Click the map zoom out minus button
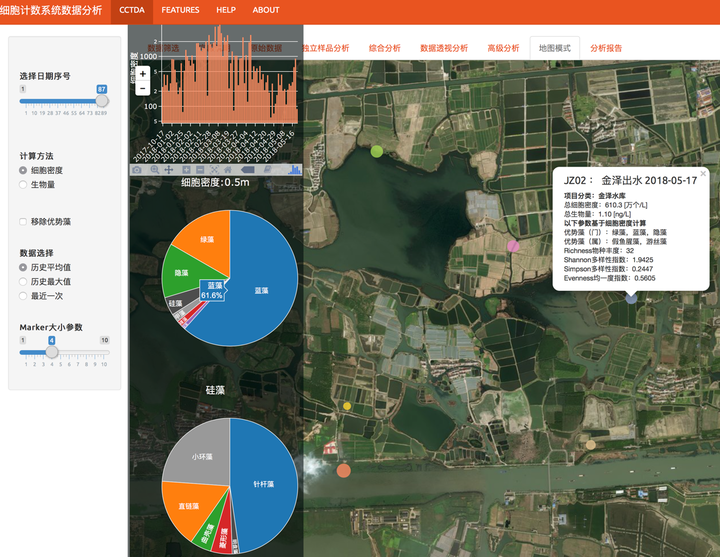 pos(143,89)
